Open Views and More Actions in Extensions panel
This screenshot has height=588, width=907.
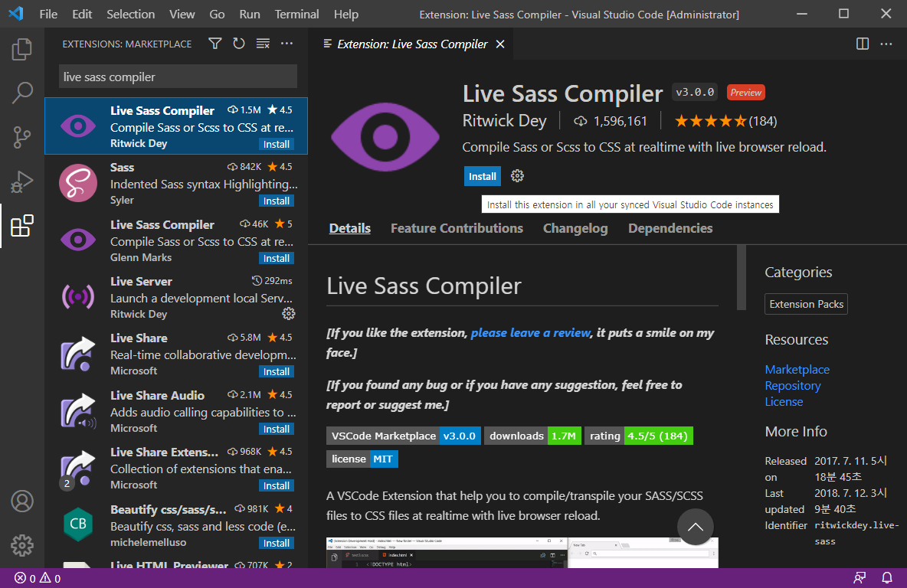click(x=287, y=44)
